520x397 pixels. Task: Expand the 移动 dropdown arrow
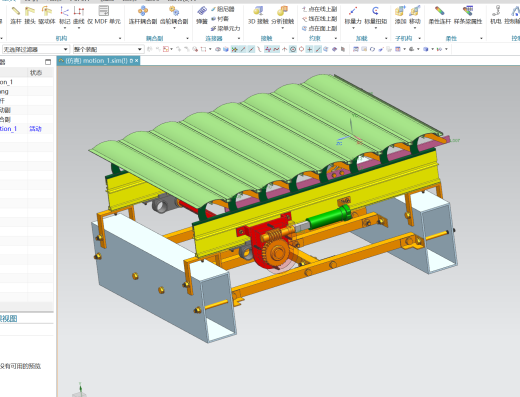point(415,28)
